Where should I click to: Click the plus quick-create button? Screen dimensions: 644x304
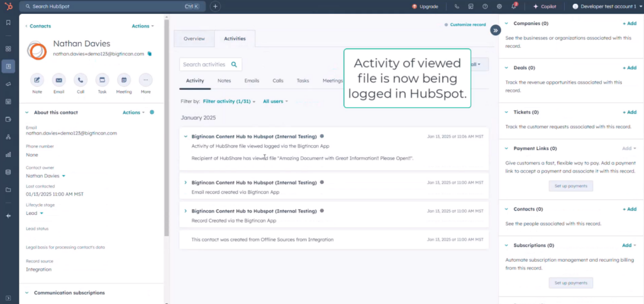coord(215,6)
